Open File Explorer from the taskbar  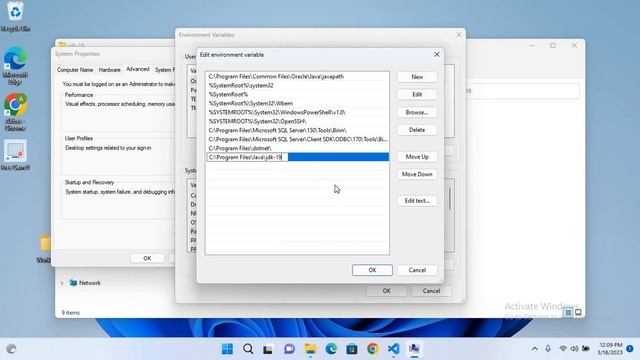tap(310, 349)
